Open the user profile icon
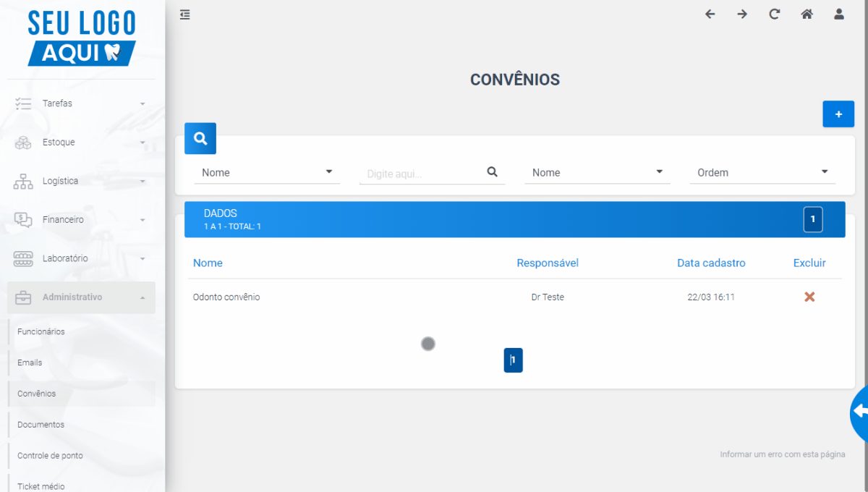The width and height of the screenshot is (868, 492). [x=839, y=14]
